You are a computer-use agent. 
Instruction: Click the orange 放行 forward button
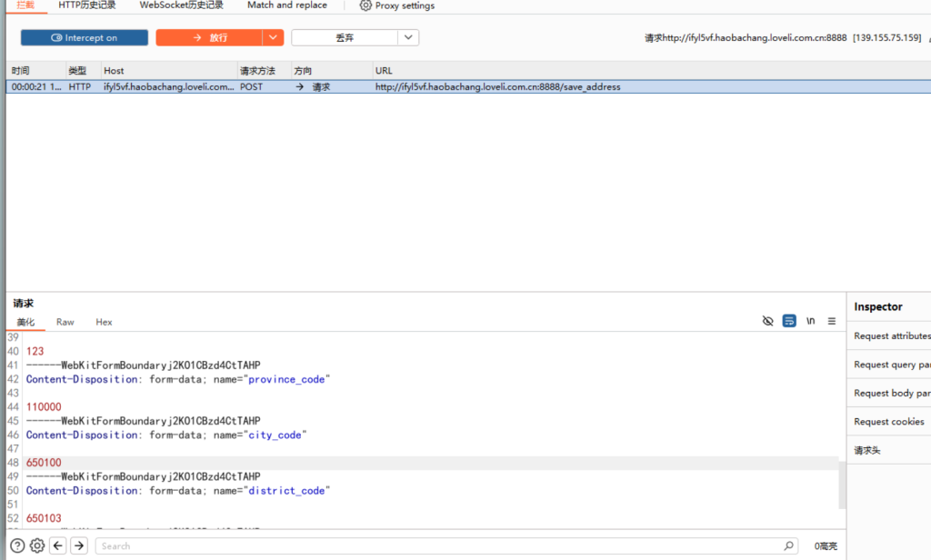coord(209,38)
